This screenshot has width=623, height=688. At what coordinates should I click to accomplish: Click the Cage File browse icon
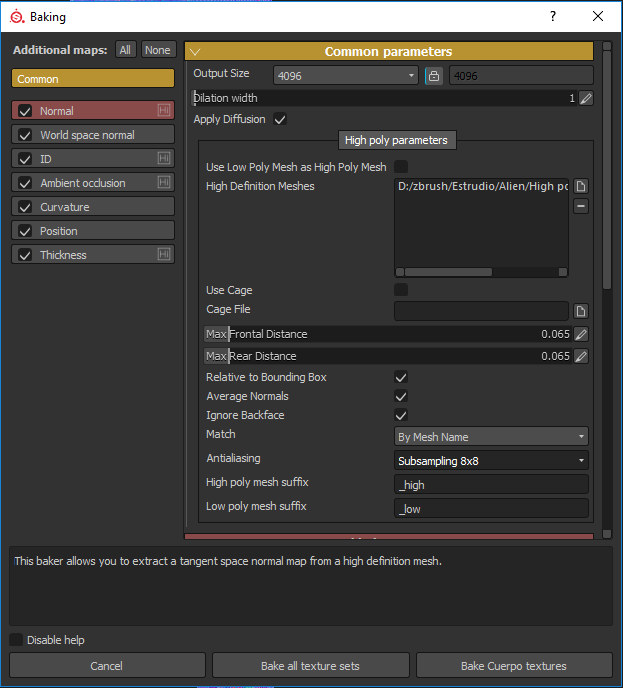pos(580,311)
